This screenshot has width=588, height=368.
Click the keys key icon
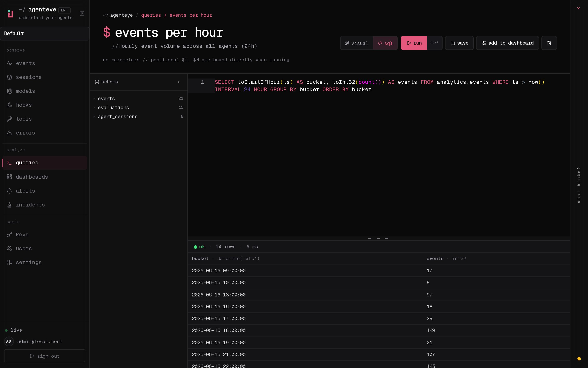coord(9,235)
